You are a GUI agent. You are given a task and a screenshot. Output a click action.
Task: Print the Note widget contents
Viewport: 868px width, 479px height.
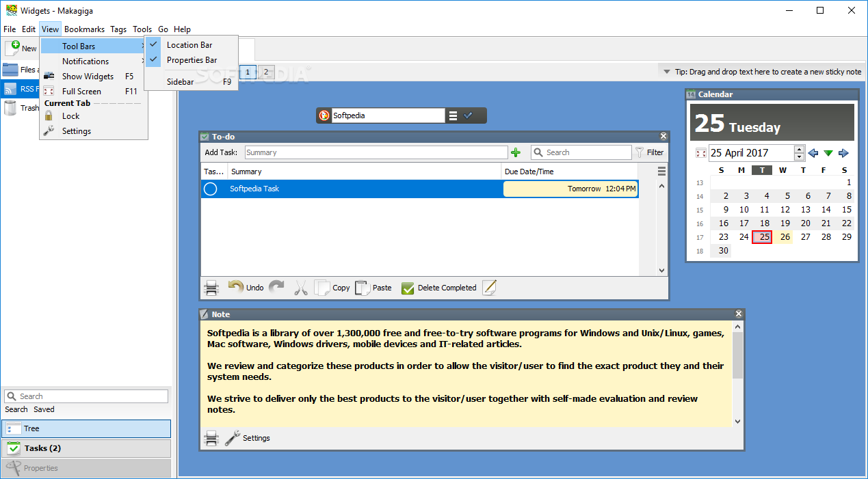(212, 438)
